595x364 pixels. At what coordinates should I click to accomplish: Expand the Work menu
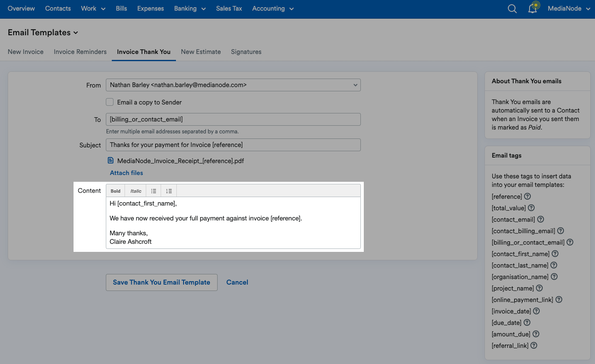[x=93, y=8]
